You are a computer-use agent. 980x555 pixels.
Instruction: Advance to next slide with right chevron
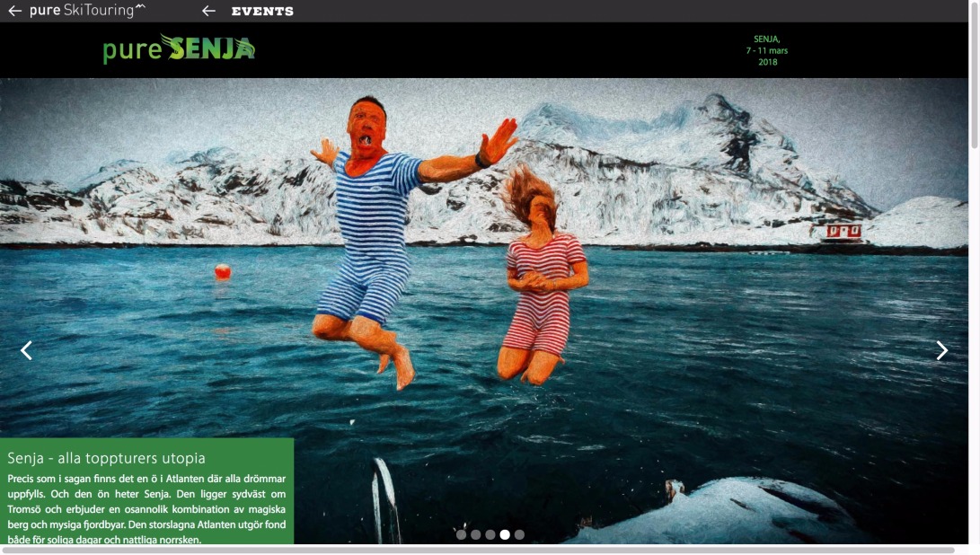941,350
